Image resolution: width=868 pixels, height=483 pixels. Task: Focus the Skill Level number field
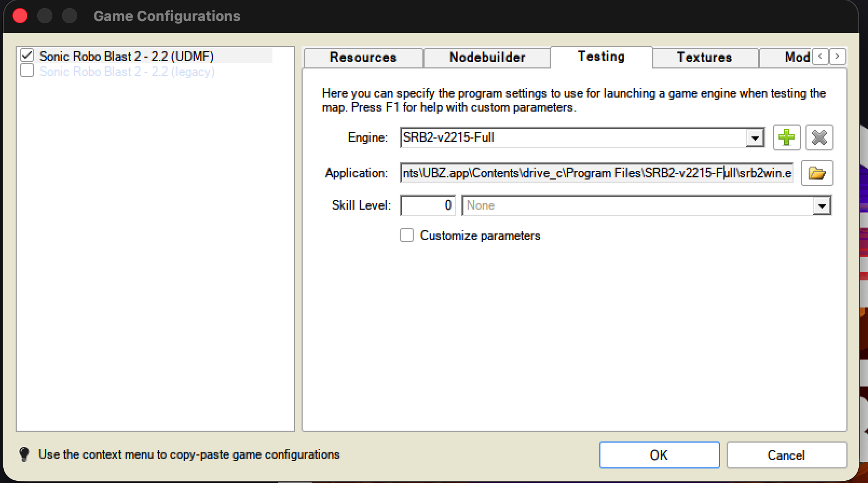[x=428, y=205]
